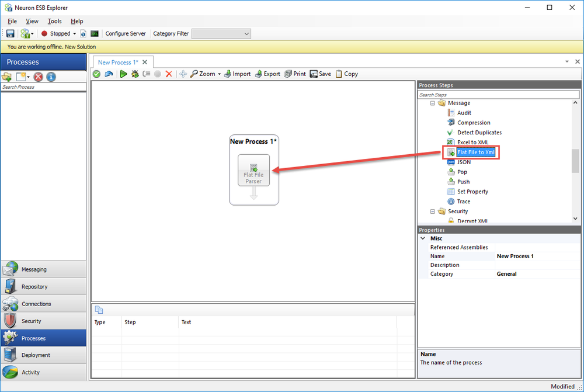Click the green Run process play icon
584x392 pixels.
[123, 74]
